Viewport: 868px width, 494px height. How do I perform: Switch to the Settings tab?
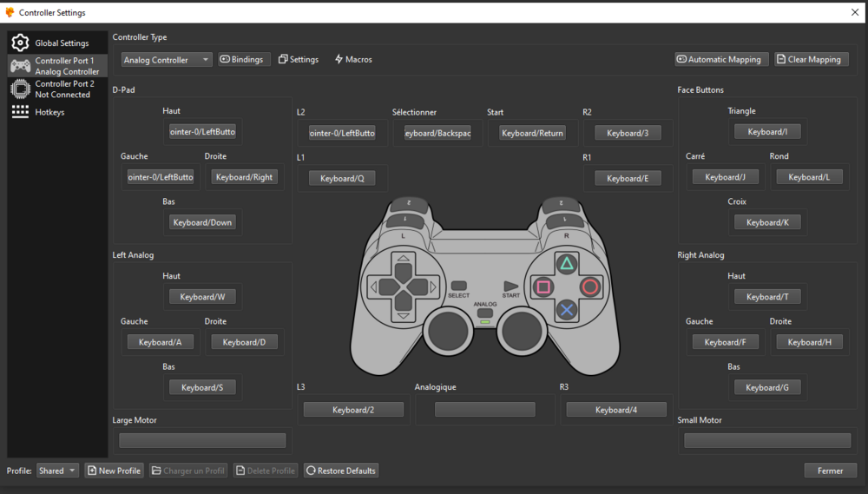click(x=299, y=59)
